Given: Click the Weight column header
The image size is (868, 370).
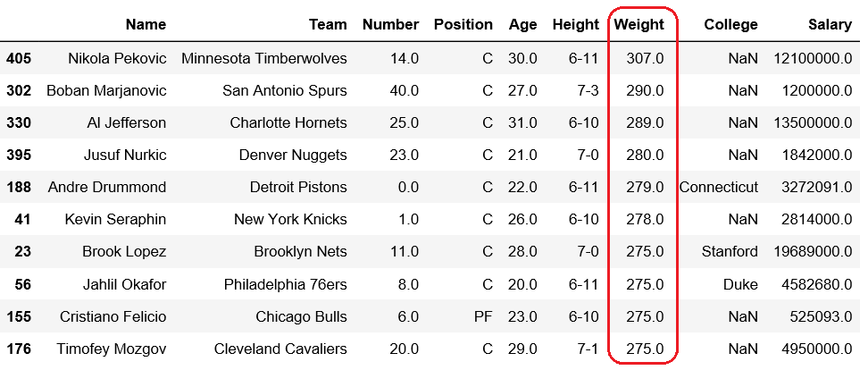Looking at the screenshot, I should pyautogui.click(x=638, y=24).
